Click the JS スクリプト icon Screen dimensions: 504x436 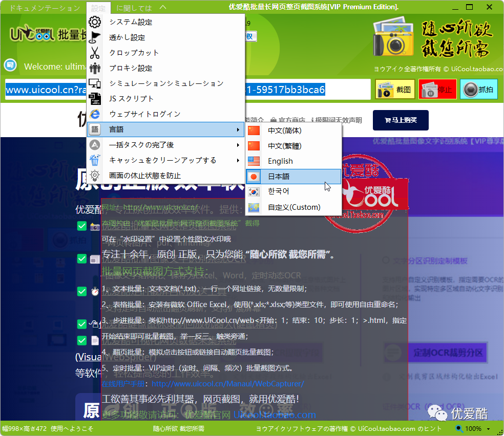95,98
